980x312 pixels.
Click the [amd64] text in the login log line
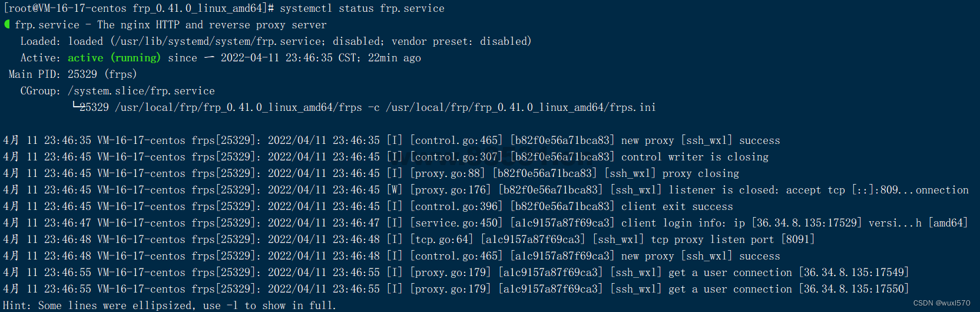coord(948,223)
